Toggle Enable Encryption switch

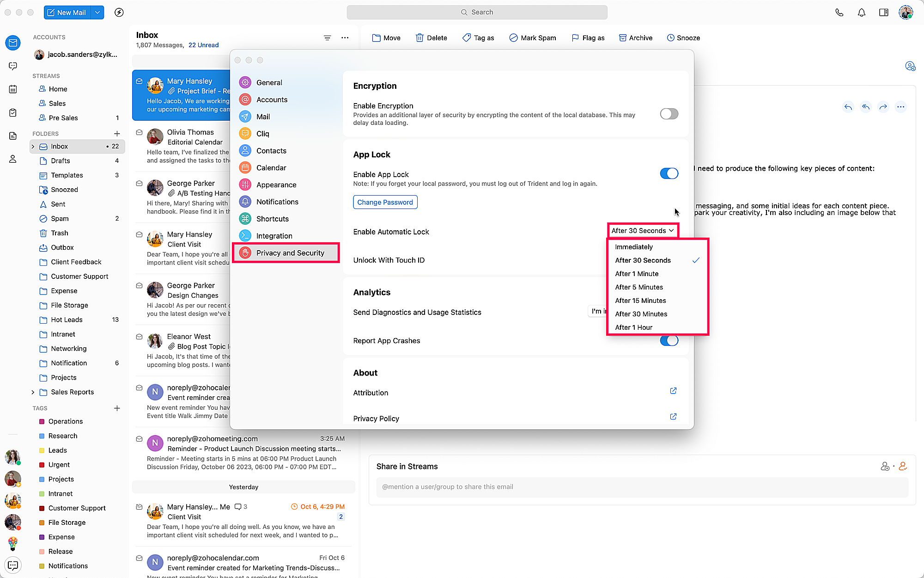point(669,114)
